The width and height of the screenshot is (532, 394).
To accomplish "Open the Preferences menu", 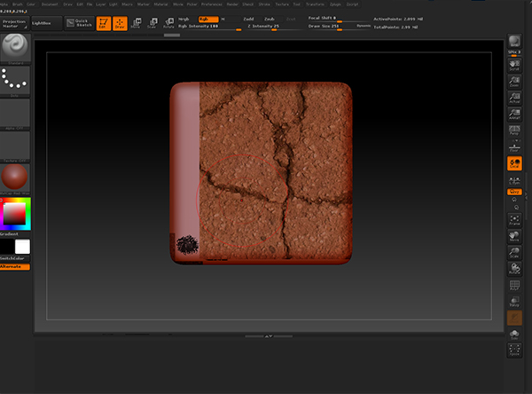I will click(x=212, y=4).
